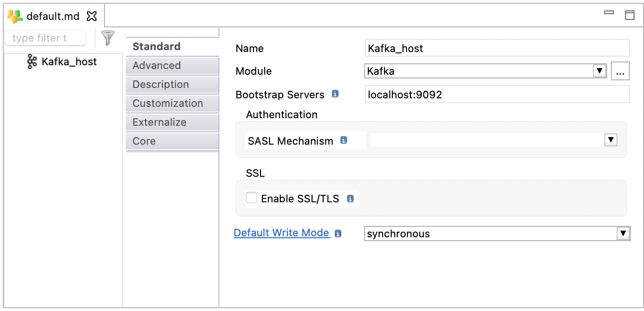644x311 pixels.
Task: Select the Kafka_host item in the tree
Action: [69, 61]
